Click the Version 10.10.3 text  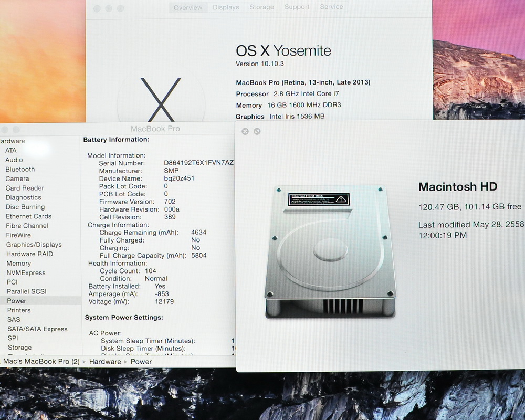coord(260,64)
